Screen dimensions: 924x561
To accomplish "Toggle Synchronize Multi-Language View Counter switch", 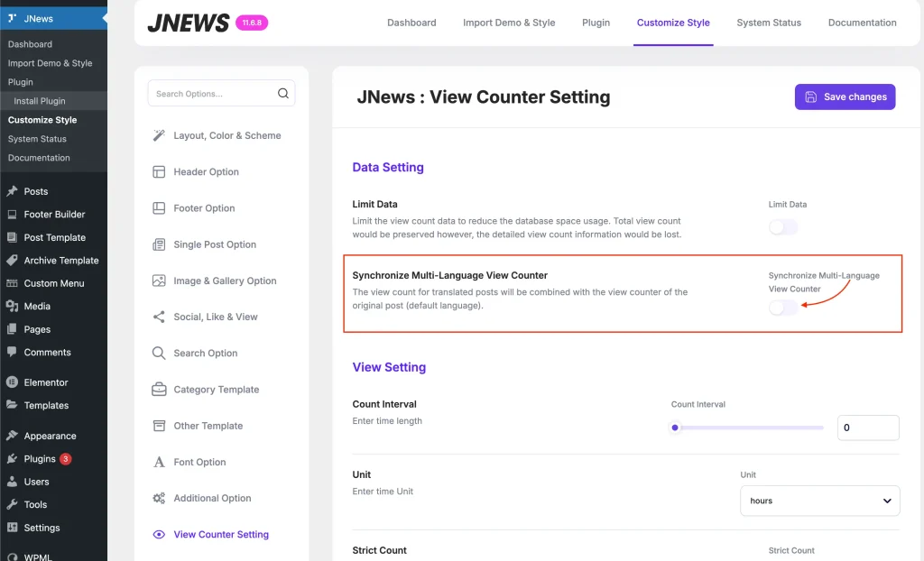I will click(782, 308).
